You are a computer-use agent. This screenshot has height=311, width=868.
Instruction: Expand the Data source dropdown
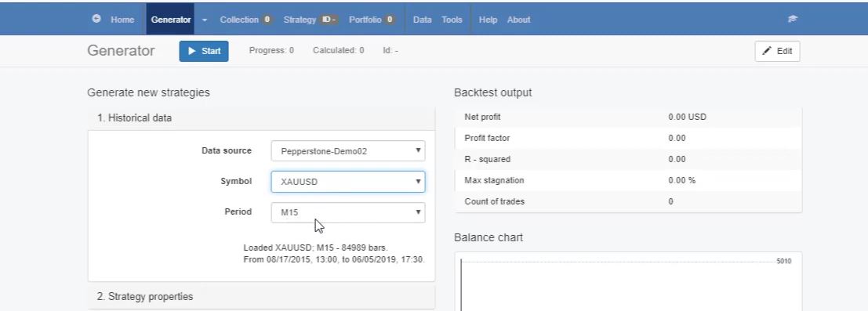[348, 150]
